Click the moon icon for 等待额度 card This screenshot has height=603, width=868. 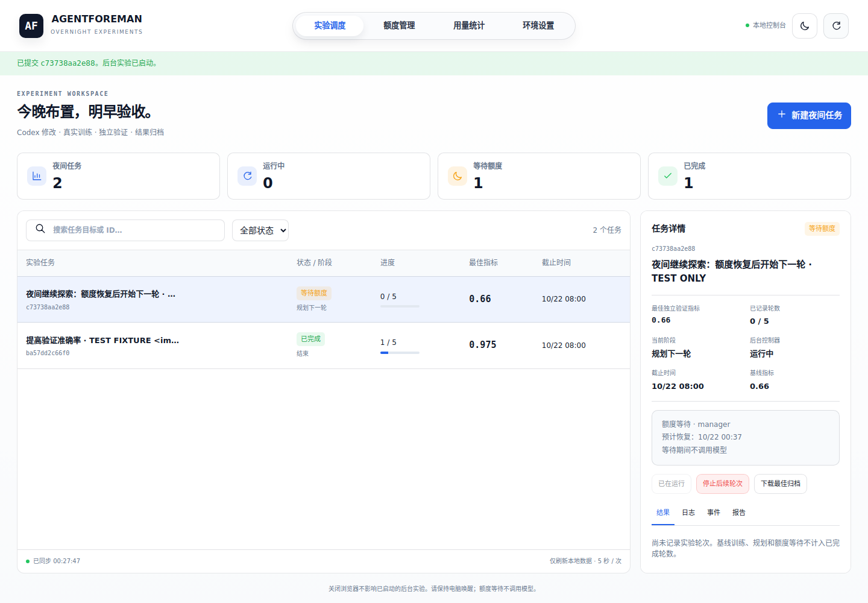(458, 176)
